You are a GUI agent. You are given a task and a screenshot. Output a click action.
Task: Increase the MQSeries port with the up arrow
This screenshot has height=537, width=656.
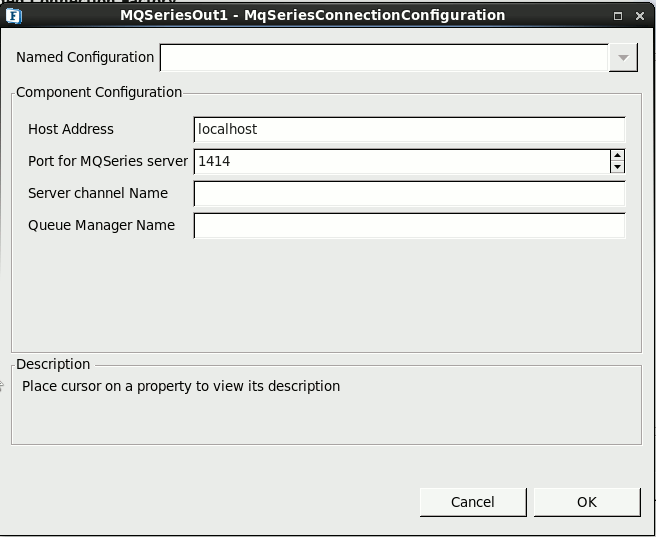[x=618, y=155]
